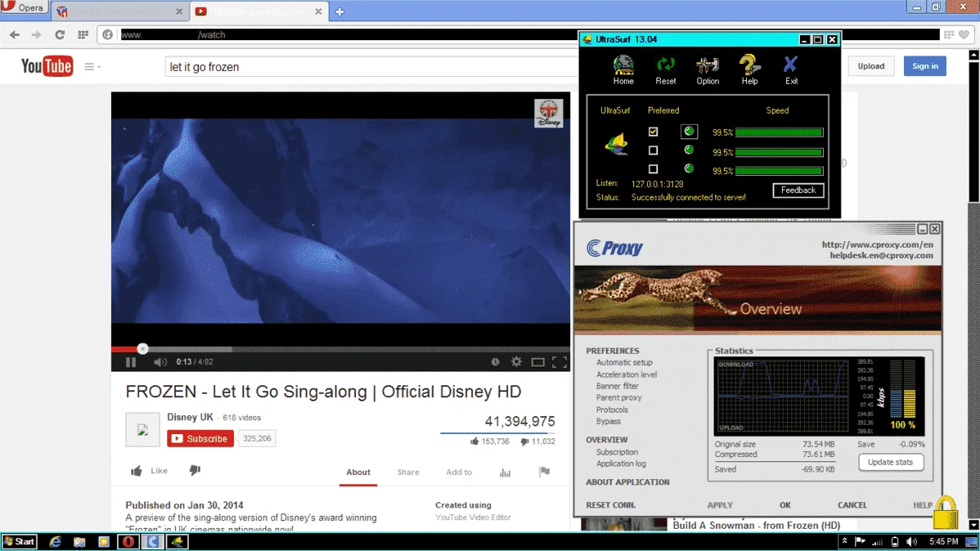Reload the page with refresh icon
The width and height of the screenshot is (980, 551).
point(60,35)
